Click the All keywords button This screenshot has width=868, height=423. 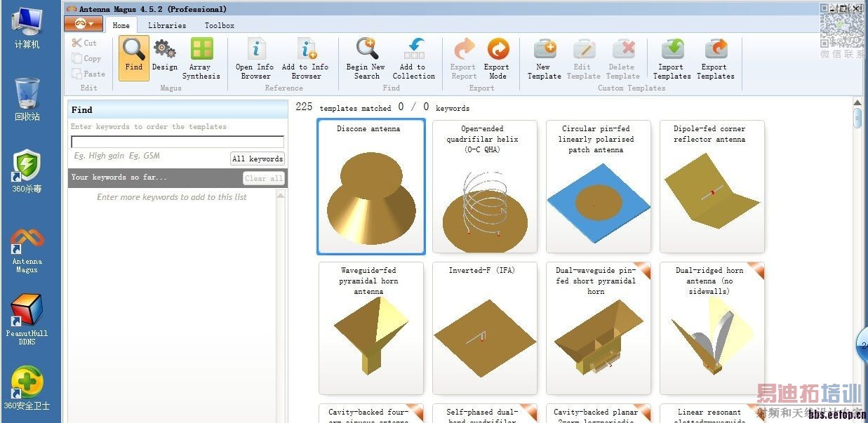click(258, 159)
